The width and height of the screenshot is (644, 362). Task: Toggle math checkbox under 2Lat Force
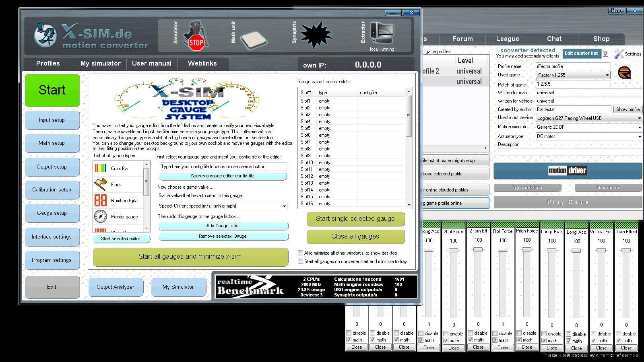[446, 341]
